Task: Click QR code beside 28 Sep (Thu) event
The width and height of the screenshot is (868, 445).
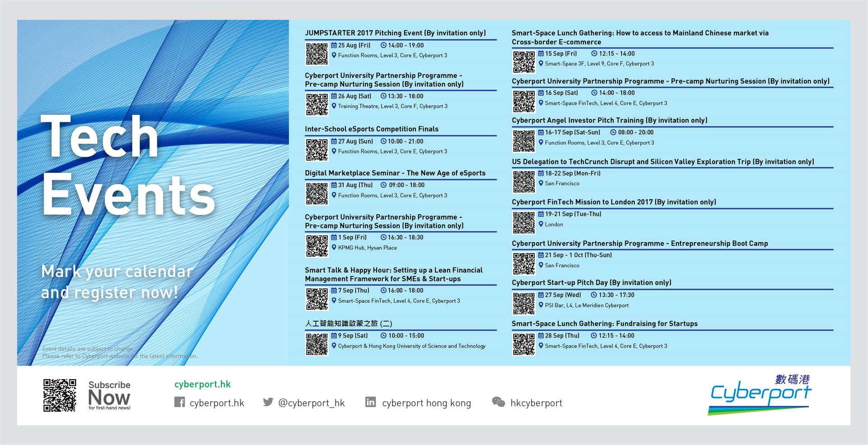Action: (x=524, y=344)
